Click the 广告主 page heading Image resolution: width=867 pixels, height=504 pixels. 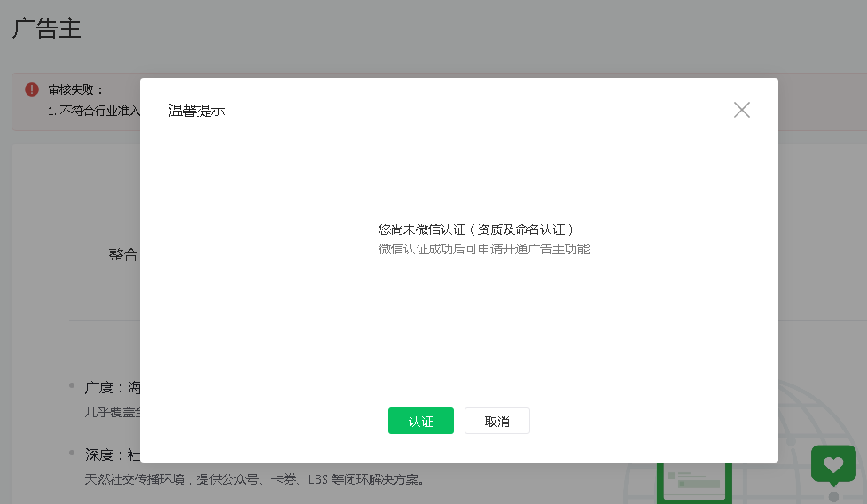(47, 28)
